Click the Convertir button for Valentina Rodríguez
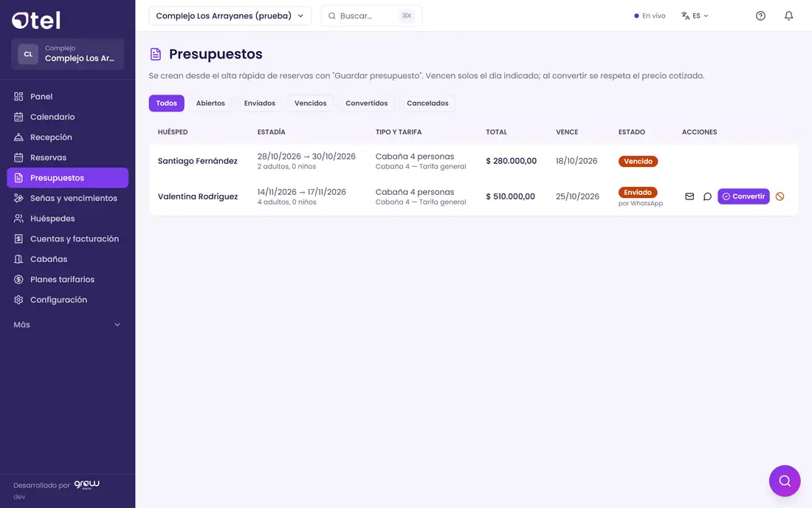 pos(743,196)
